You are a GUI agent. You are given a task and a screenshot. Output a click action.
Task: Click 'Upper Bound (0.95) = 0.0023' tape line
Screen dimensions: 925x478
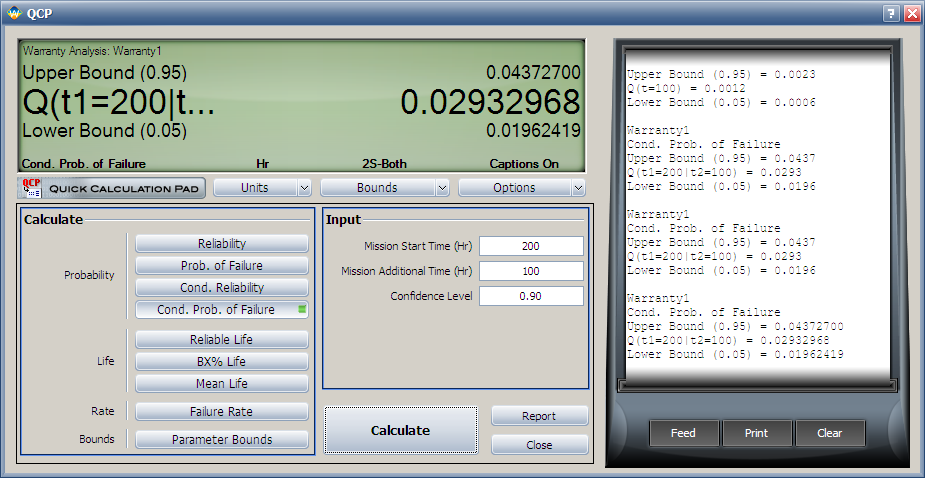721,74
